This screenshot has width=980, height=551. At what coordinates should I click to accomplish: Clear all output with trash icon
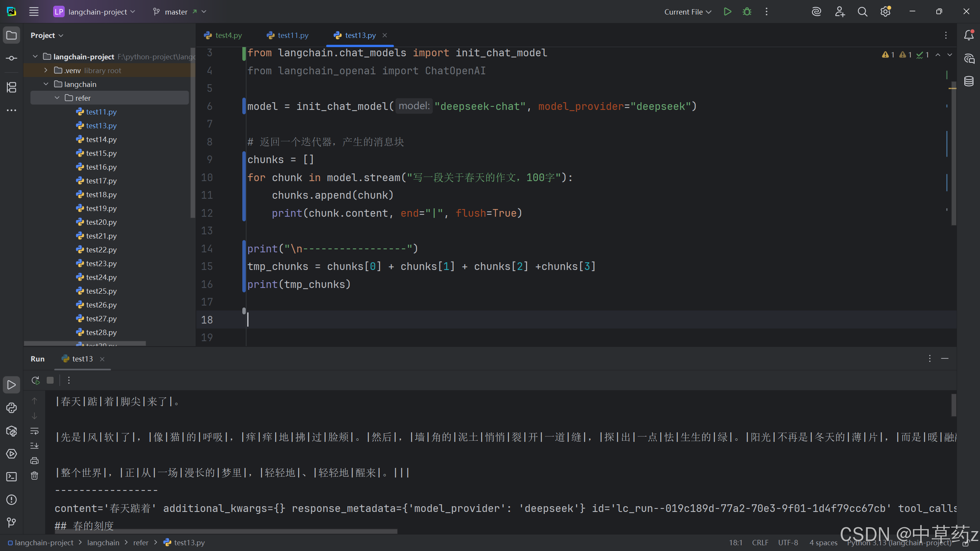coord(34,476)
